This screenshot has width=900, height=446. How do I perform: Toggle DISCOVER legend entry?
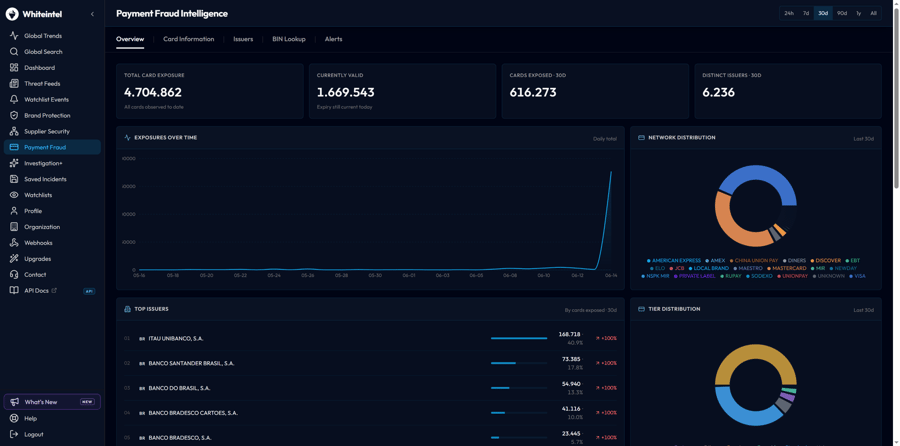tap(825, 261)
